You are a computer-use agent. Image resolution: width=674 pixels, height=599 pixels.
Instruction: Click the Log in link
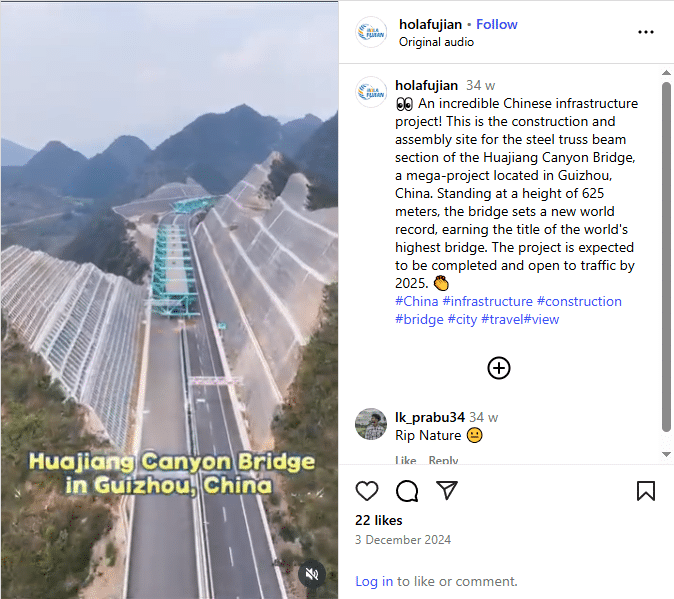coord(374,581)
